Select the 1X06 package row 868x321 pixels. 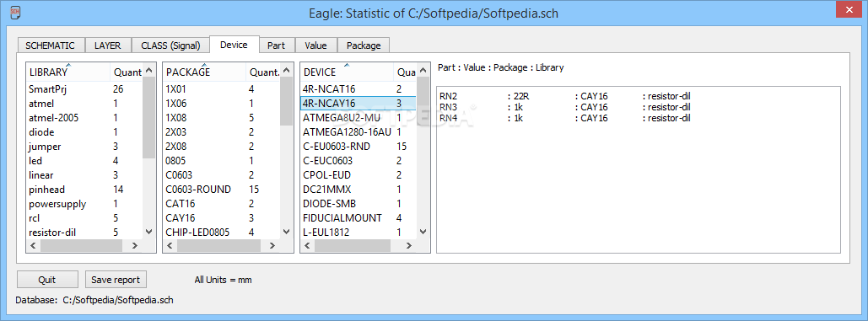tap(221, 103)
